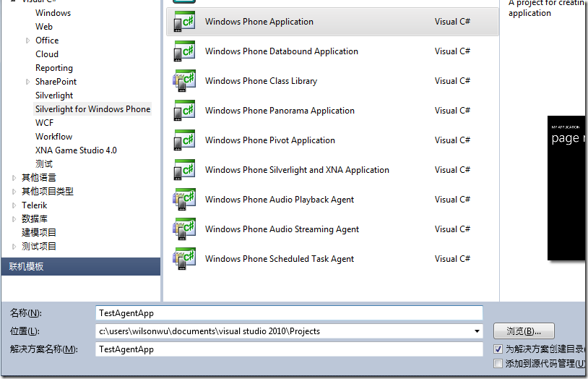Select the WCF category
Viewport: 588px width, 379px height.
tap(44, 123)
